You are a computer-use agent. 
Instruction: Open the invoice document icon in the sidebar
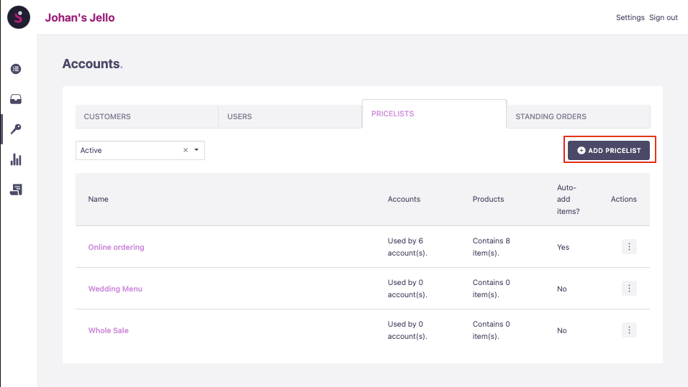click(x=16, y=190)
